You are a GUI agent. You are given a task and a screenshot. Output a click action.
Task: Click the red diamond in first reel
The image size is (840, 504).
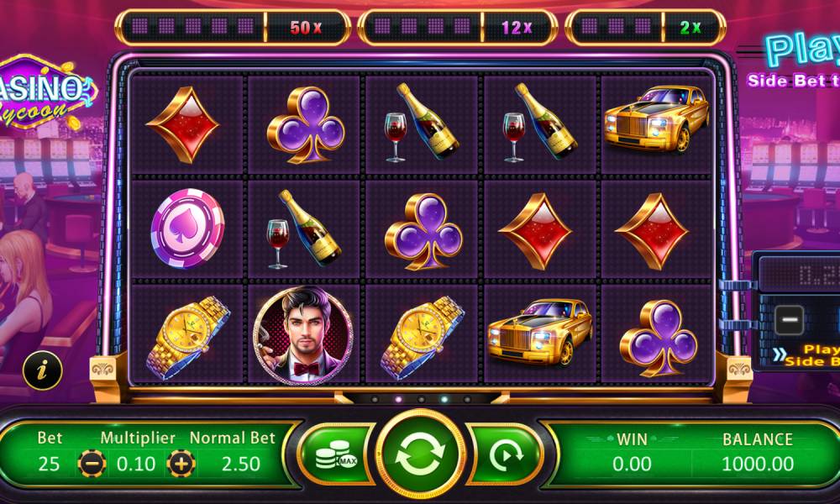[x=182, y=125]
